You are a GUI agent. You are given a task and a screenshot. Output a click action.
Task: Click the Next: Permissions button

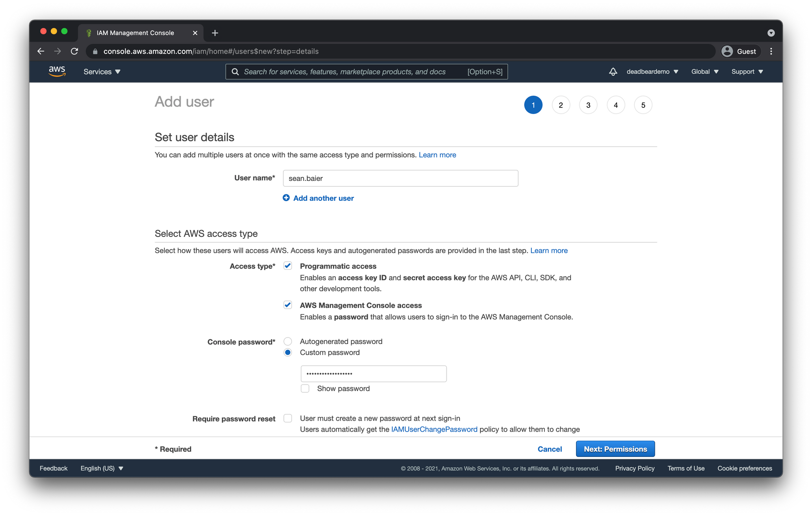click(x=615, y=449)
